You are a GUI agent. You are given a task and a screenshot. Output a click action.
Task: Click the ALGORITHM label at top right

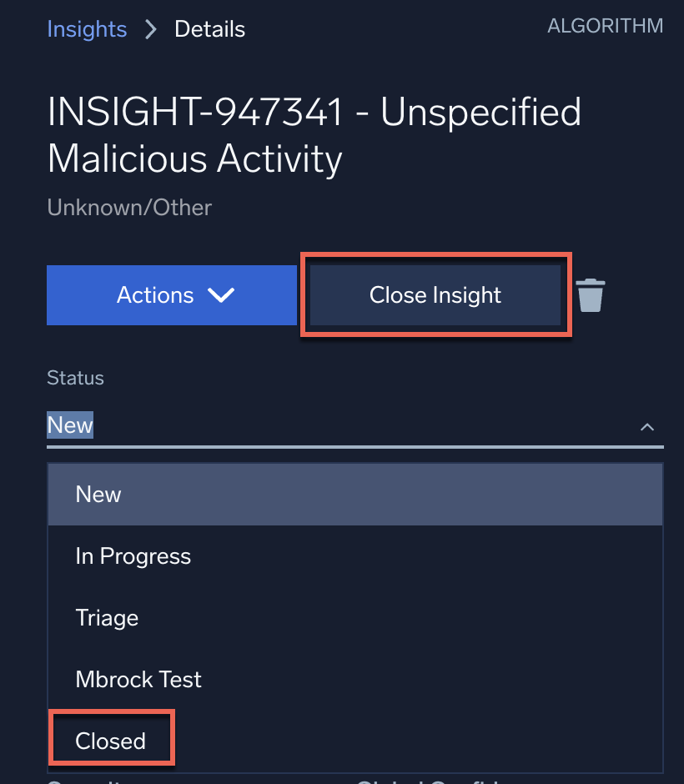[605, 26]
